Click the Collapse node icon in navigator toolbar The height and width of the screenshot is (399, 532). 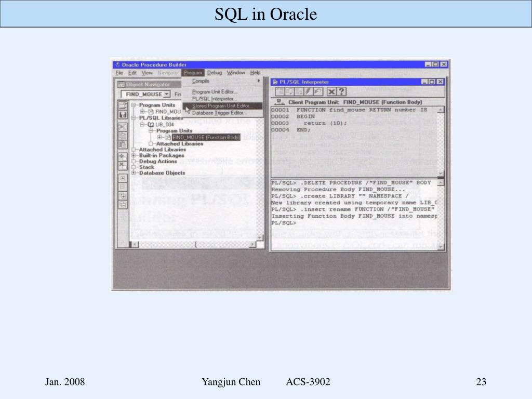click(x=123, y=187)
